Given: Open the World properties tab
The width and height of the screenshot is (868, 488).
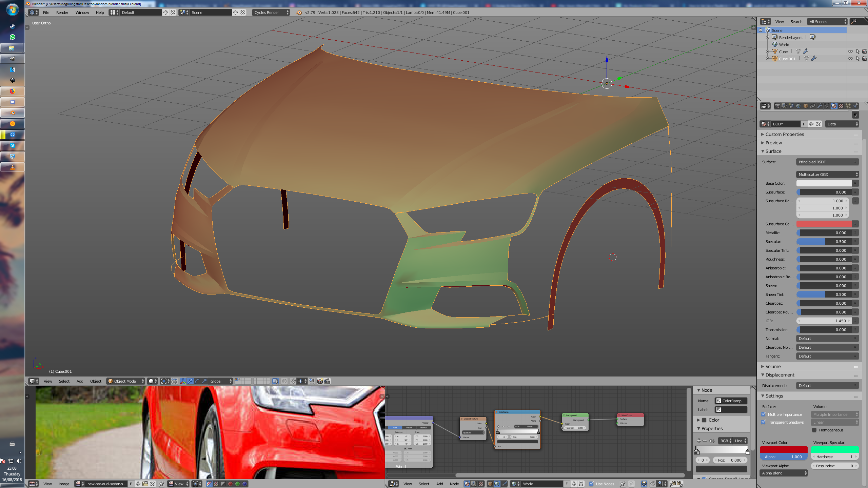Looking at the screenshot, I should point(798,106).
